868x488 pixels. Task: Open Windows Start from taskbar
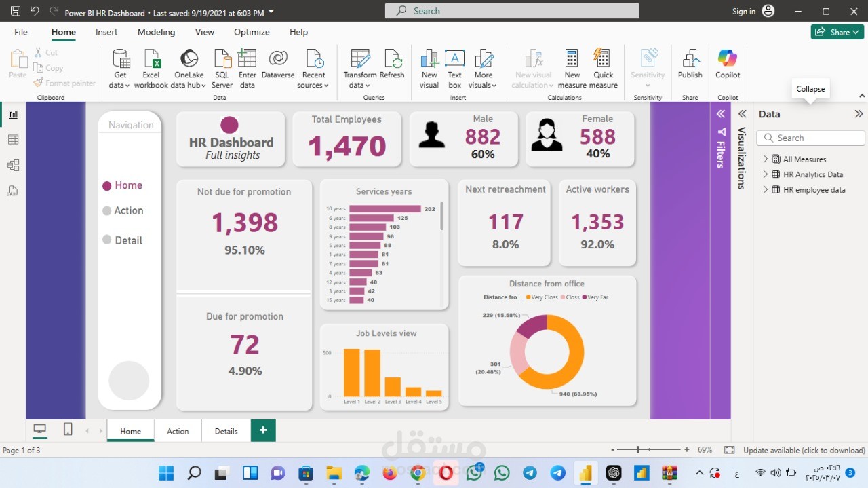166,473
